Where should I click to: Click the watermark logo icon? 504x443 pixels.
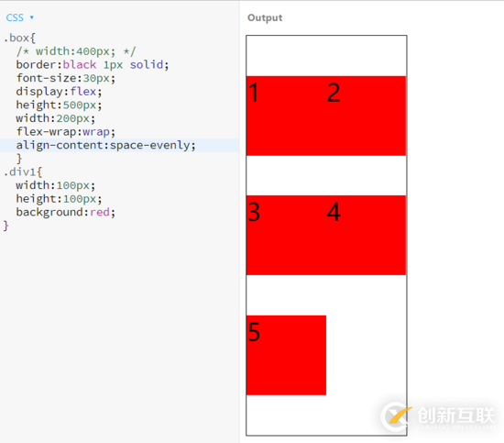[396, 416]
